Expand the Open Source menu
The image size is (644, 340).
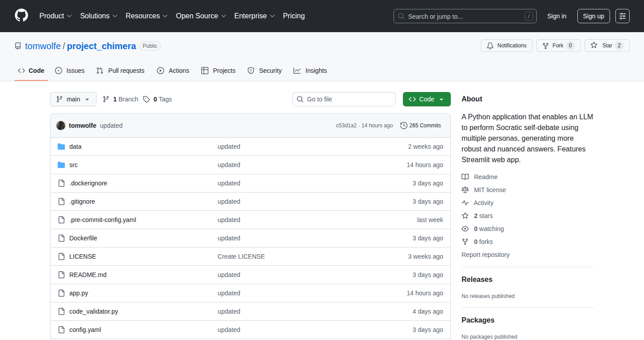(x=201, y=16)
